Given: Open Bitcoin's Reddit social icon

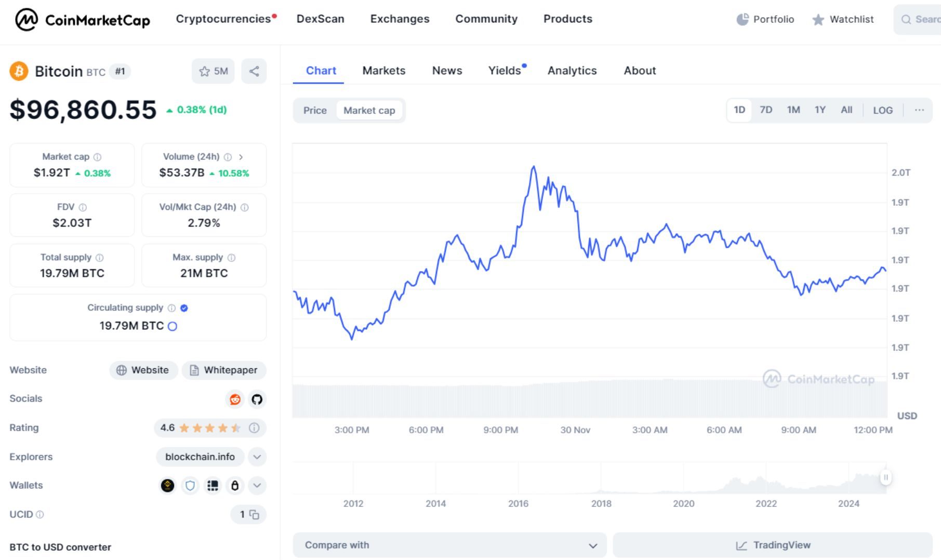Looking at the screenshot, I should (x=234, y=399).
